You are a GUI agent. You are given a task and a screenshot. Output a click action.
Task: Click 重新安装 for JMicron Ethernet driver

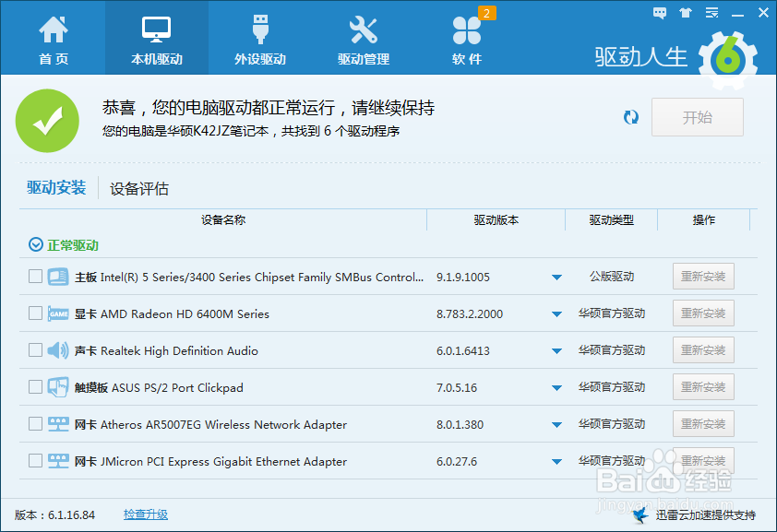703,461
